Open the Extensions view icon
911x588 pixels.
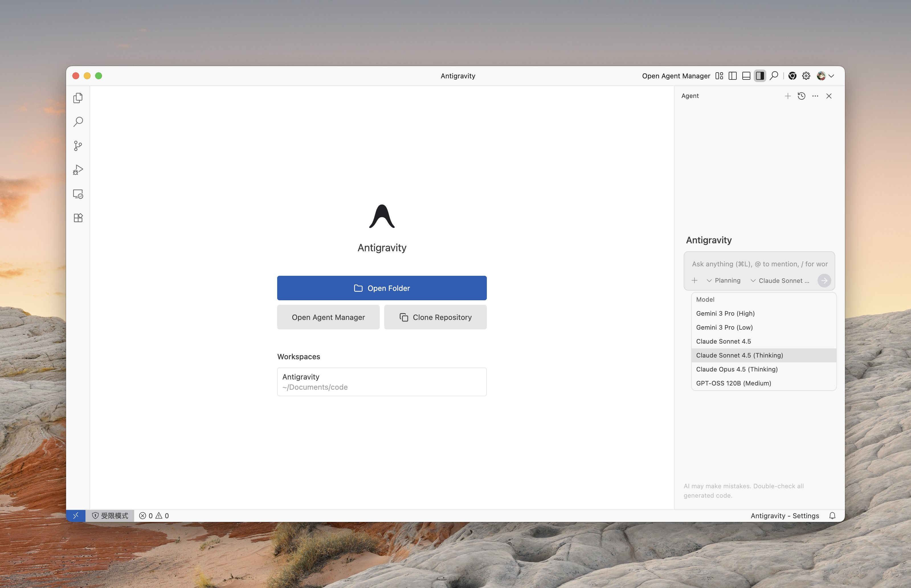tap(78, 218)
